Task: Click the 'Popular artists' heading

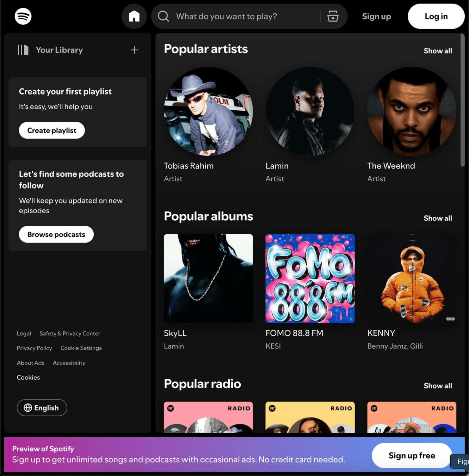Action: tap(206, 49)
